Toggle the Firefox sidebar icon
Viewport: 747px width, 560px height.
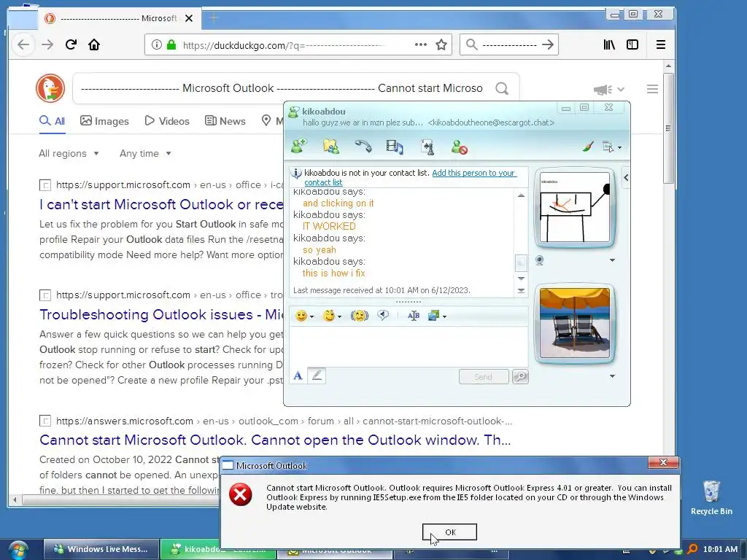[x=632, y=44]
